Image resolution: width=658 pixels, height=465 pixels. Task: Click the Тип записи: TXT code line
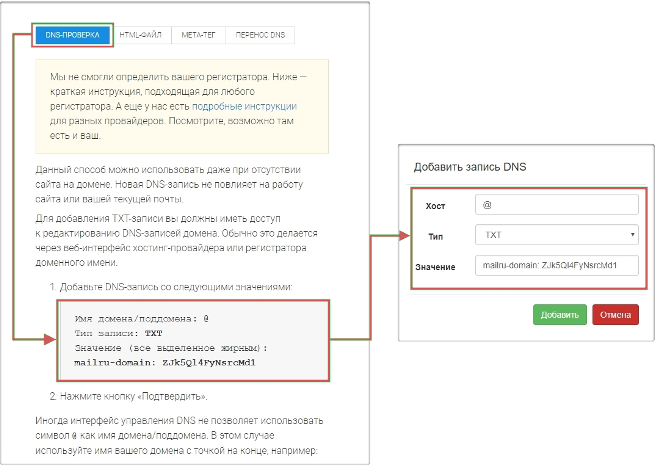pyautogui.click(x=119, y=333)
